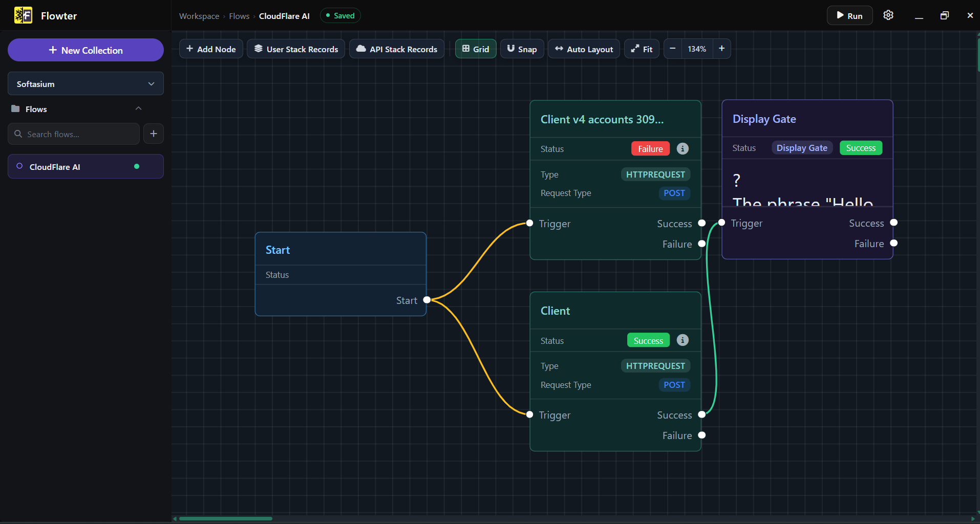980x524 pixels.
Task: Collapse the Flows section chevron
Action: pyautogui.click(x=138, y=108)
